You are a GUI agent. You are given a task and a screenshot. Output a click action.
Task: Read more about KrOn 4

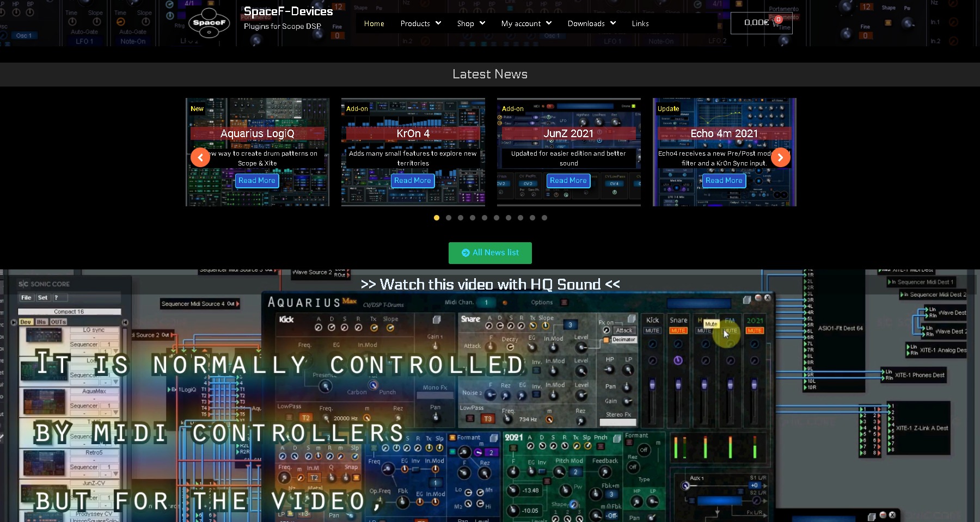pyautogui.click(x=413, y=181)
